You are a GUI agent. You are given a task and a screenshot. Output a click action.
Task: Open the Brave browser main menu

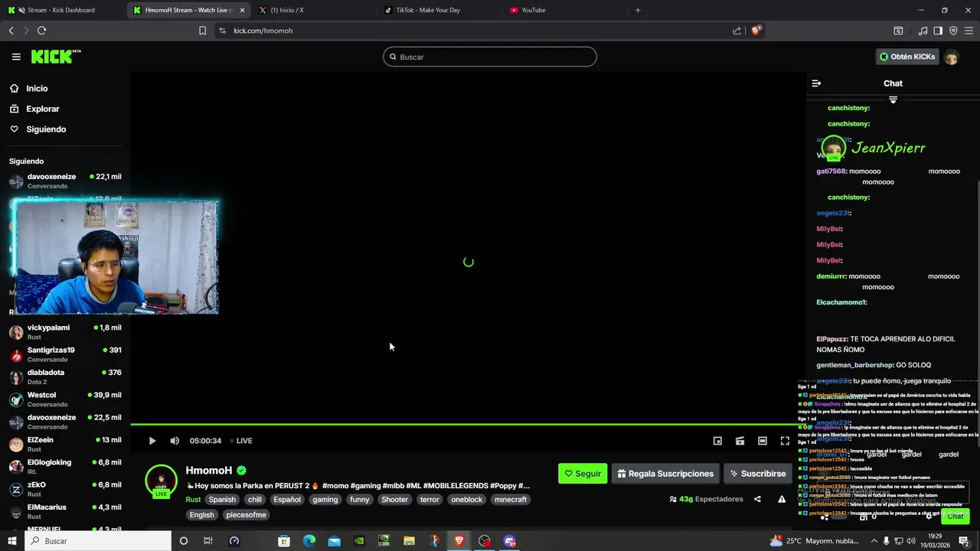pyautogui.click(x=969, y=31)
